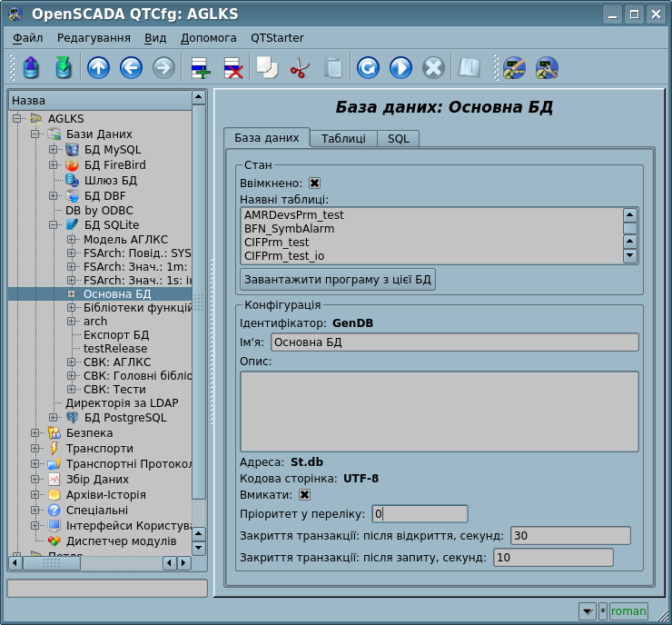Expand the БД MySQL tree node
672x625 pixels.
[54, 149]
